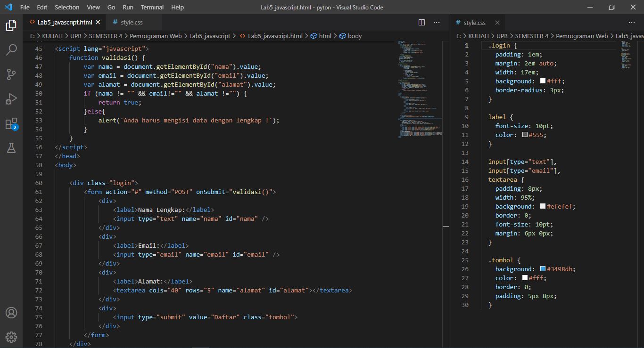Open the Run menu
The height and width of the screenshot is (348, 644).
pyautogui.click(x=128, y=7)
